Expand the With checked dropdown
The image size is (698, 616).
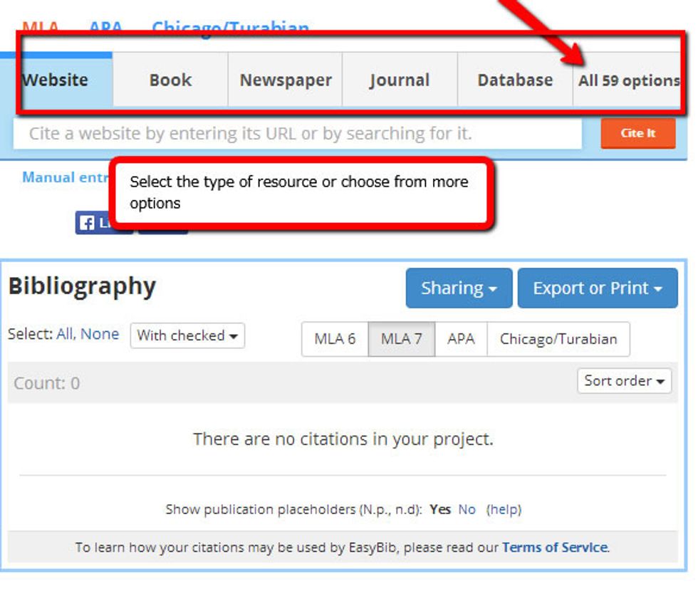(x=187, y=335)
